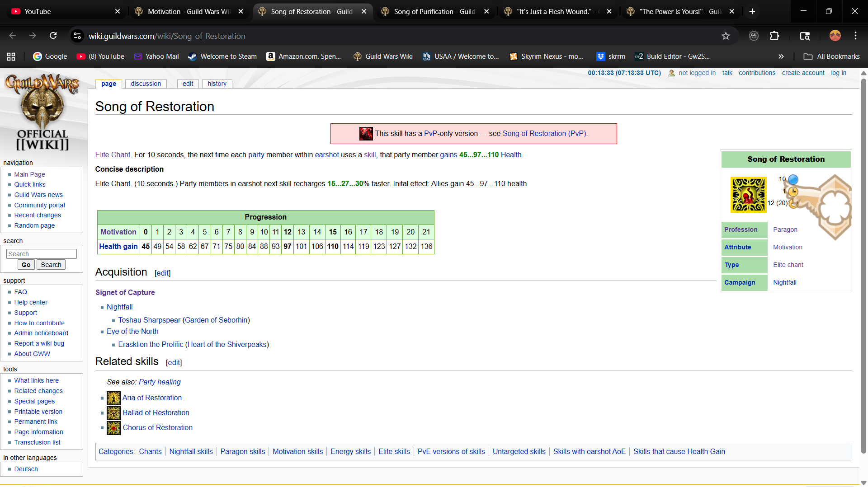The width and height of the screenshot is (868, 487).
Task: Open the Welcome to Steam bookmark
Action: click(222, 56)
